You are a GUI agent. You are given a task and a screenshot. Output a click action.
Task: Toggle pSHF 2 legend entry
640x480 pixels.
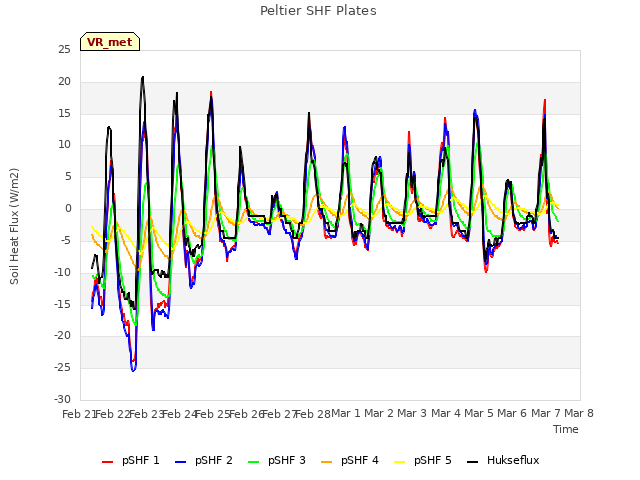pyautogui.click(x=204, y=460)
